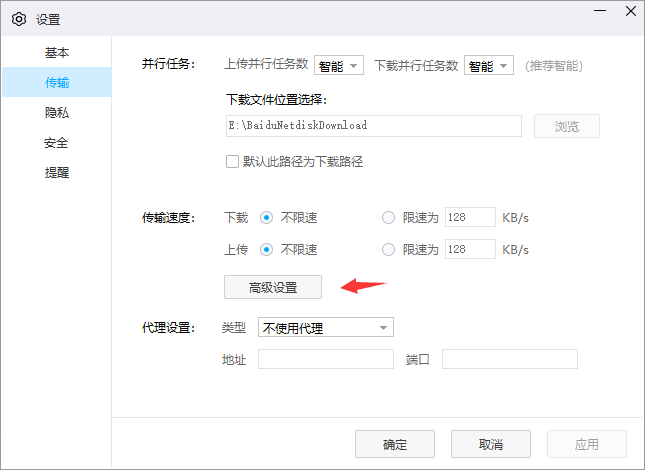Viewport: 645px width, 470px height.
Task: Select download 限速为 radio button
Action: click(x=389, y=217)
